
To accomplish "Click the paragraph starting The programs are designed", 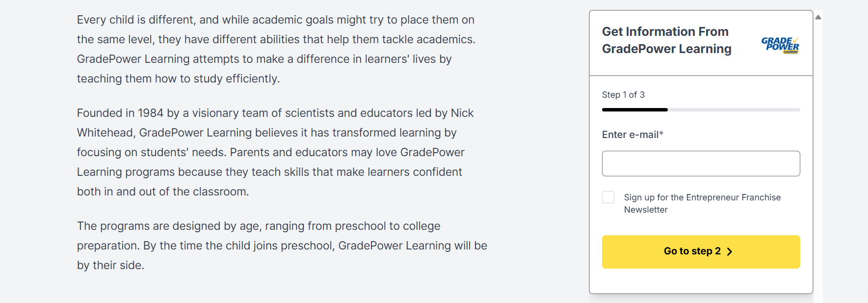I will point(282,246).
